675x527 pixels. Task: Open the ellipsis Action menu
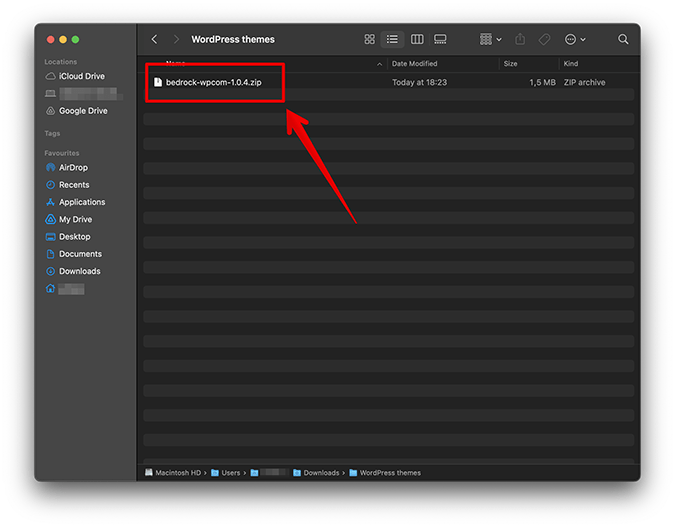click(575, 39)
